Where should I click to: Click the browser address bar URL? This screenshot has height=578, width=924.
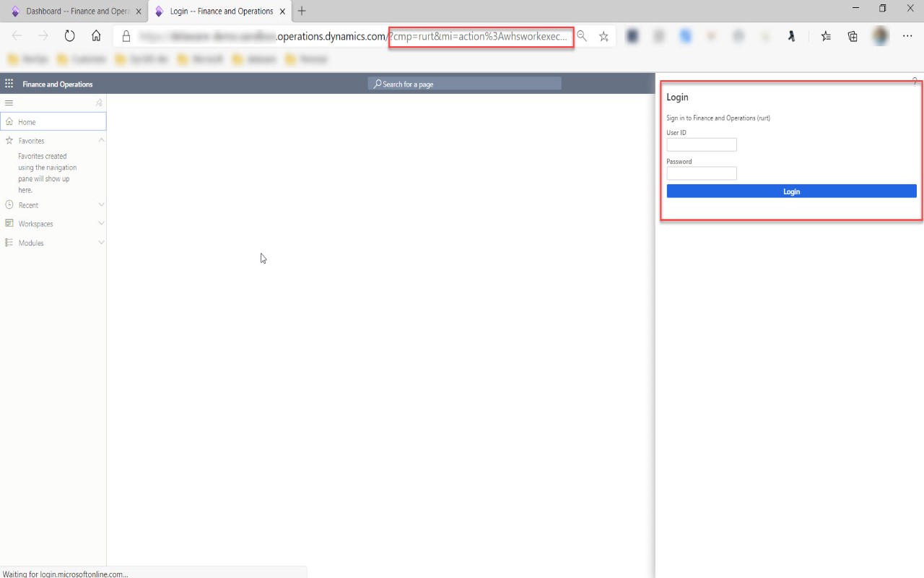pyautogui.click(x=354, y=36)
